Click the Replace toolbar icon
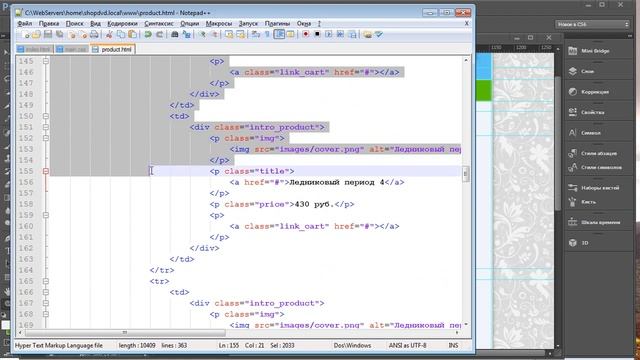Image resolution: width=640 pixels, height=360 pixels. pyautogui.click(x=187, y=35)
